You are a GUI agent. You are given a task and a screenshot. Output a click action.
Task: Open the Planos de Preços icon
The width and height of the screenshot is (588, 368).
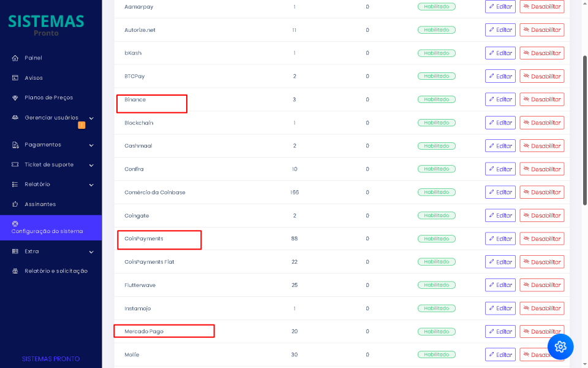[x=15, y=98]
